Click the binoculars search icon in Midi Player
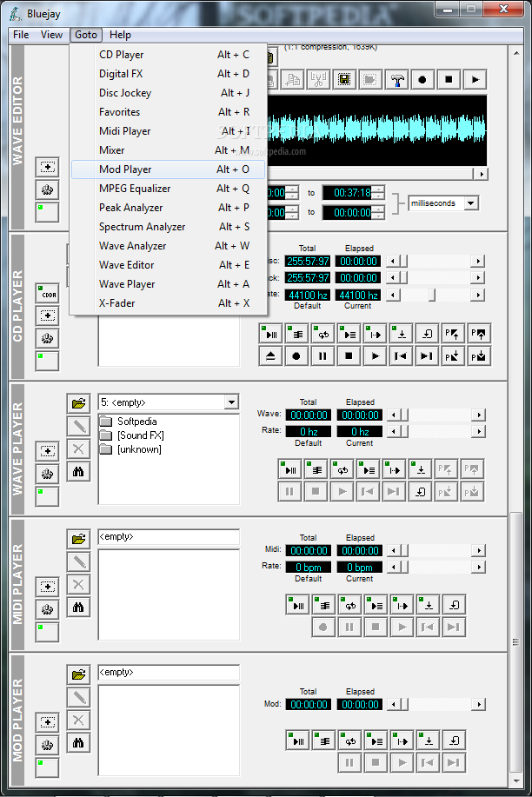 tap(78, 607)
